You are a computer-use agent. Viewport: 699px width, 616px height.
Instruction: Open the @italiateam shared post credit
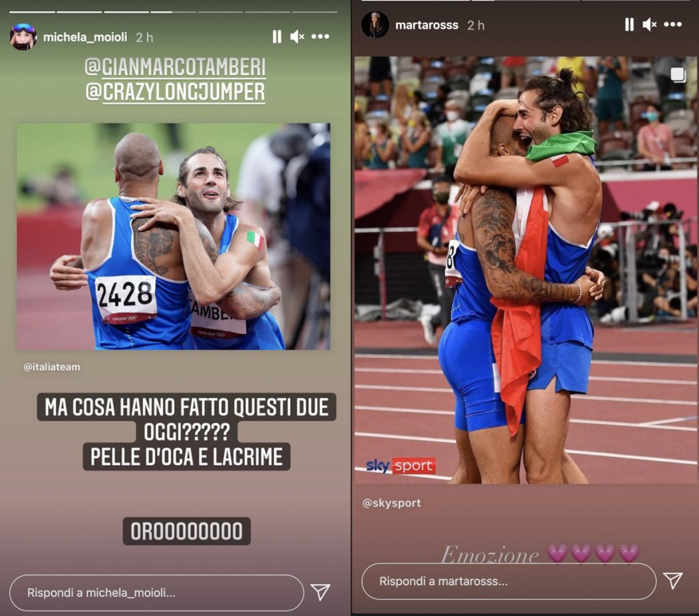(x=52, y=367)
